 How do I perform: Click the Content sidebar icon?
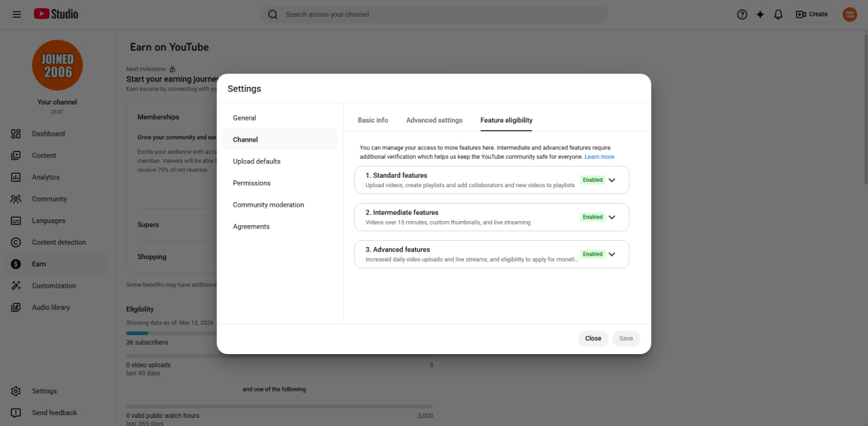coord(16,155)
